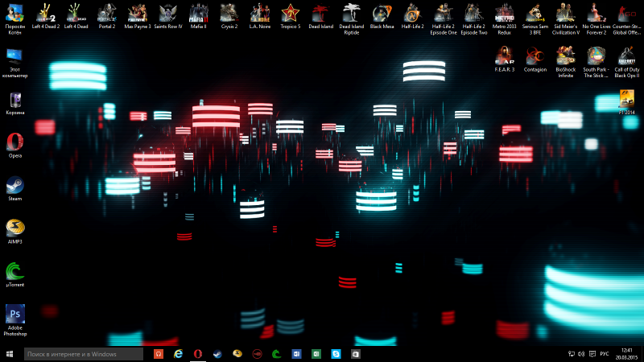Open the Contagion desktop shortcut
The height and width of the screenshot is (362, 644).
point(535,60)
